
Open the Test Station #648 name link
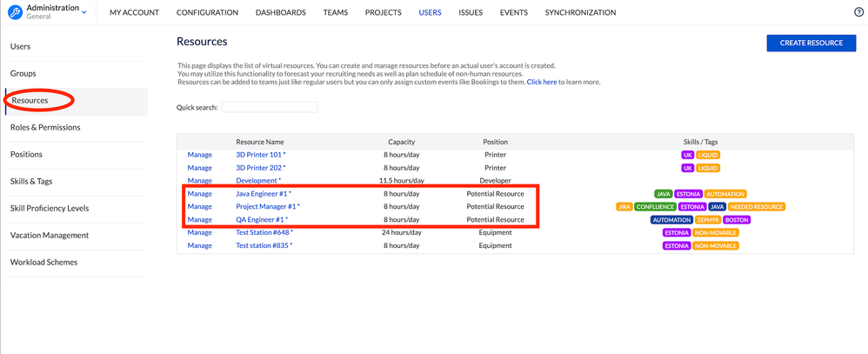coord(264,233)
